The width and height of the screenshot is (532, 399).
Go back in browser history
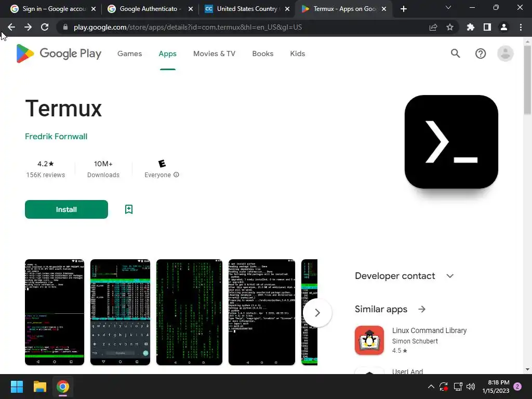tap(11, 27)
